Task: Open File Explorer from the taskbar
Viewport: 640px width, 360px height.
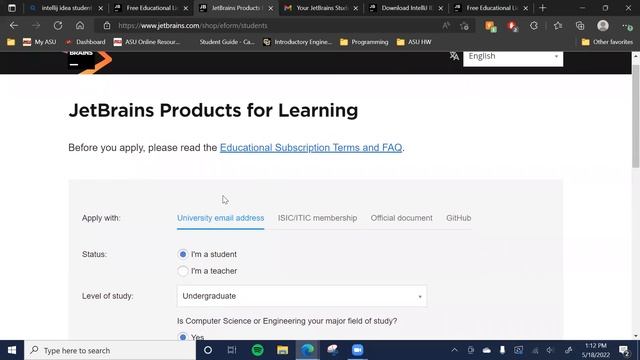Action: point(282,350)
